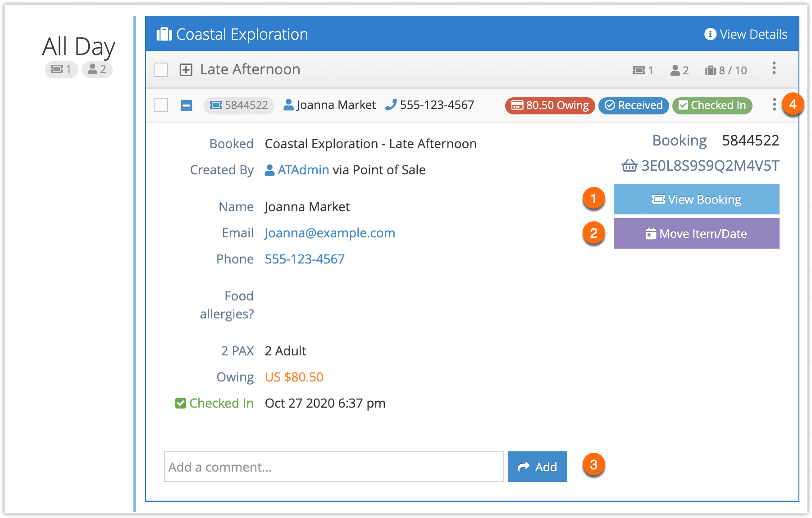Viewport: 812px width, 518px height.
Task: Click the 2 Adult passenger text
Action: tap(286, 351)
